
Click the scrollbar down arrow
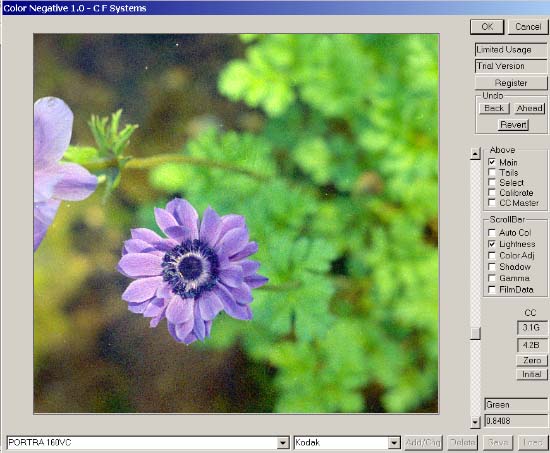tap(475, 422)
